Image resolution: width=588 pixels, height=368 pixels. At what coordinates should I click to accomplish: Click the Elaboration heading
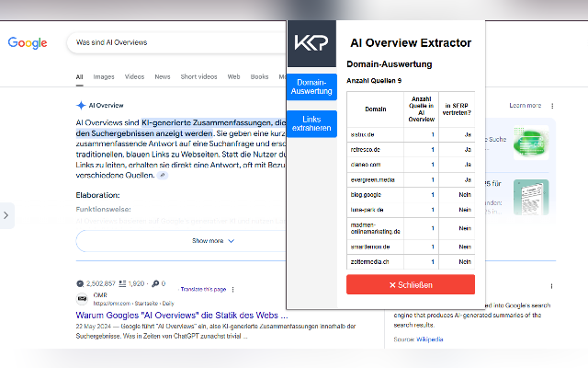[x=98, y=195]
